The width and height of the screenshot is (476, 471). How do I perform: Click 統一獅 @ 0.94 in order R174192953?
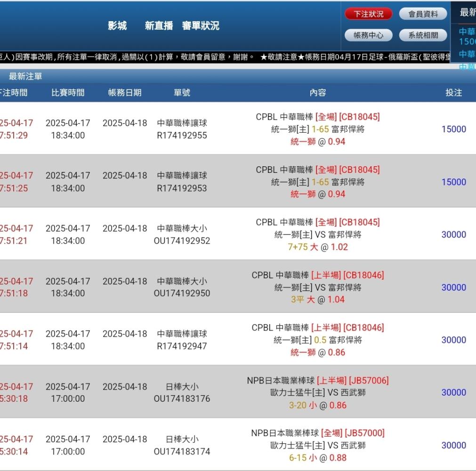point(317,194)
